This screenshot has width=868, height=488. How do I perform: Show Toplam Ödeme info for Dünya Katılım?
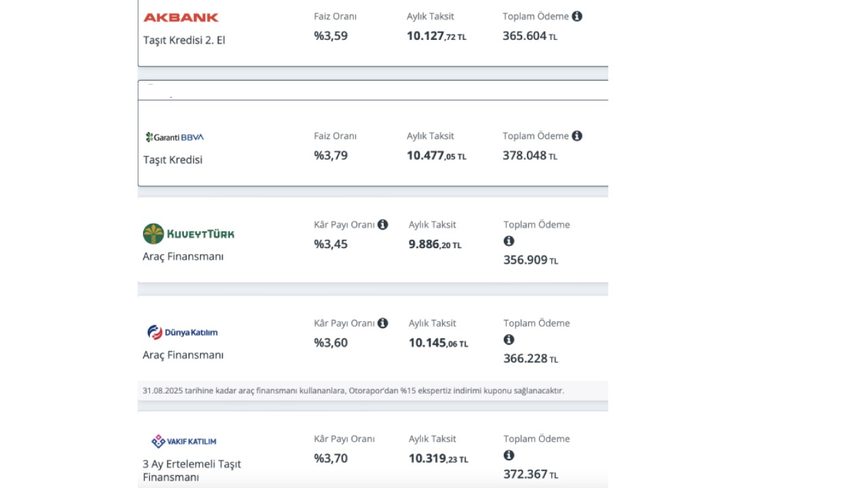click(x=509, y=340)
